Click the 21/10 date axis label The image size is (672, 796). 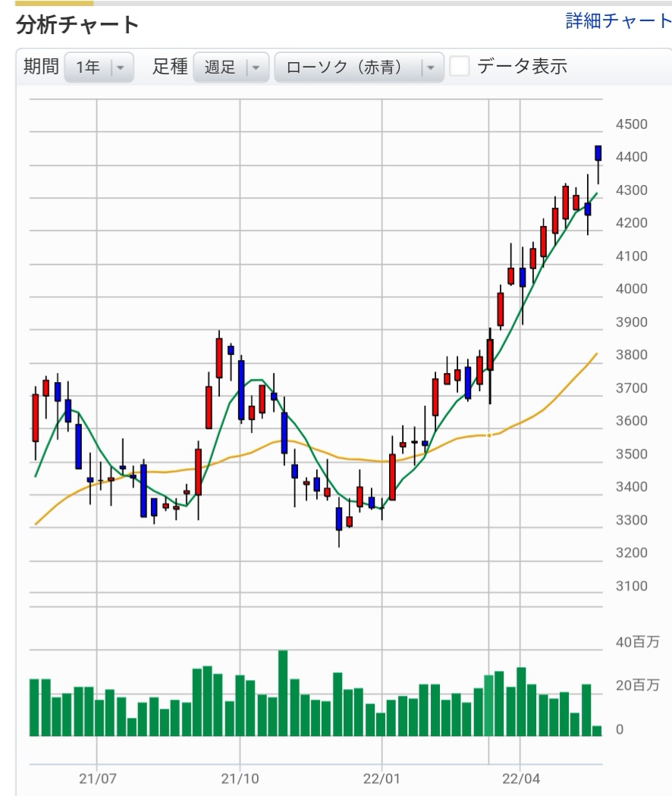pyautogui.click(x=240, y=779)
